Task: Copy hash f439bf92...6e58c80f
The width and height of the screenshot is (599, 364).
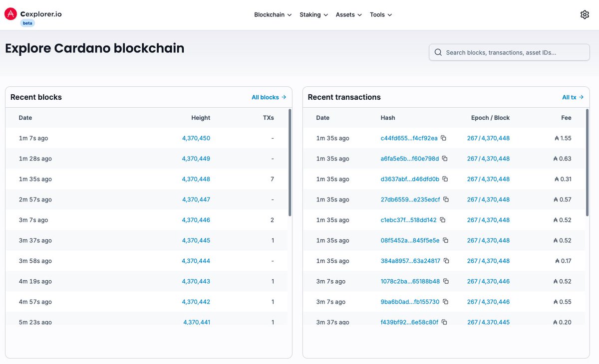Action: click(444, 322)
